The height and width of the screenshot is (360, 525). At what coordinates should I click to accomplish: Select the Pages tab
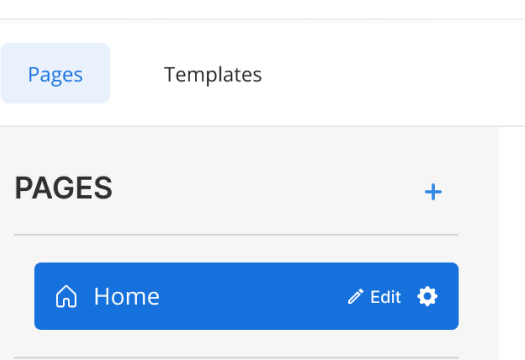[55, 73]
